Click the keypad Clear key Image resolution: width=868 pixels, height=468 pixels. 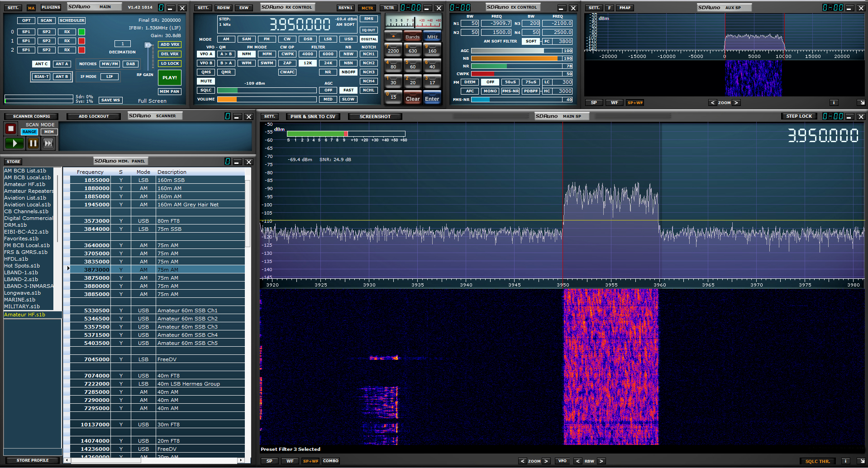click(412, 99)
